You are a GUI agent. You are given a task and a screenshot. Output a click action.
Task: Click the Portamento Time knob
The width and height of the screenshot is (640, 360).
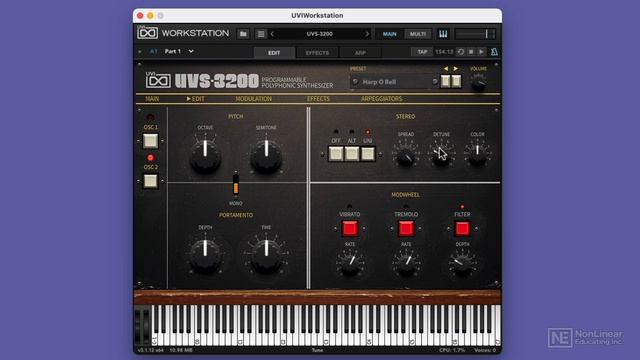[x=266, y=256]
